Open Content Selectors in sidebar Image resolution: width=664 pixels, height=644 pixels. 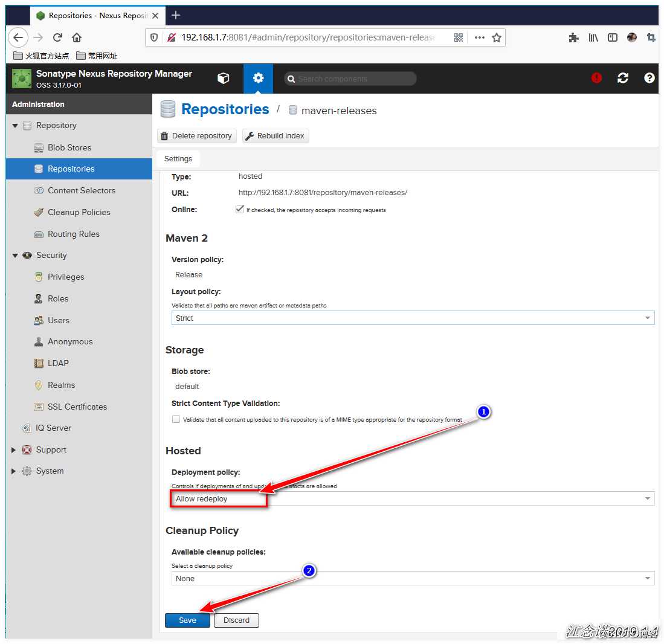[x=82, y=190]
